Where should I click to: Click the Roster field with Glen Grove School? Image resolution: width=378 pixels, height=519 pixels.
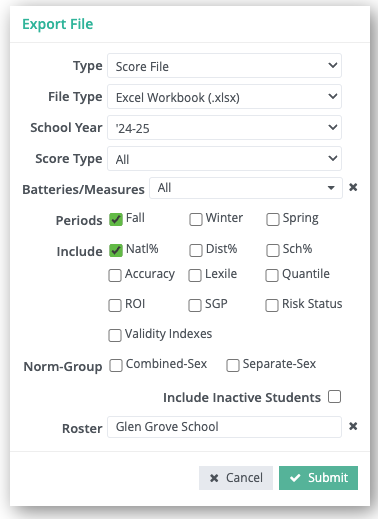(224, 427)
